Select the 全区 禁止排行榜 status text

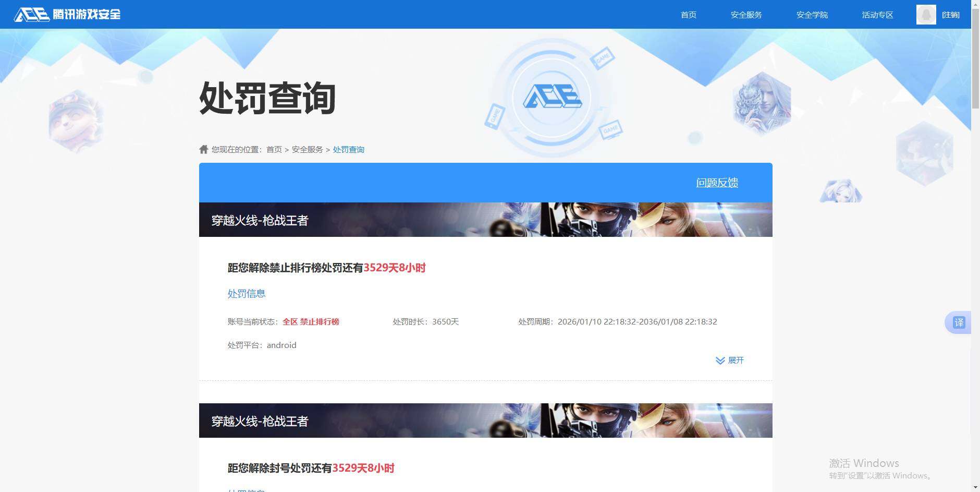pyautogui.click(x=311, y=322)
